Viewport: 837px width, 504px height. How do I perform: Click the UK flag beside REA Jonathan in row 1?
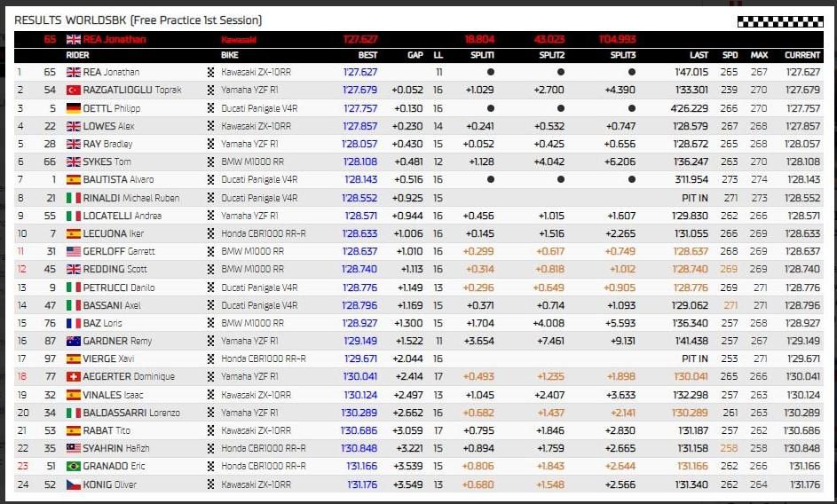pyautogui.click(x=74, y=72)
